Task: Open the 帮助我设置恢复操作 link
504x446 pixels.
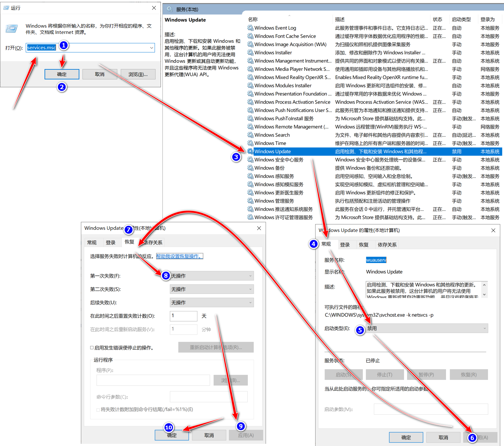Action: pyautogui.click(x=180, y=256)
